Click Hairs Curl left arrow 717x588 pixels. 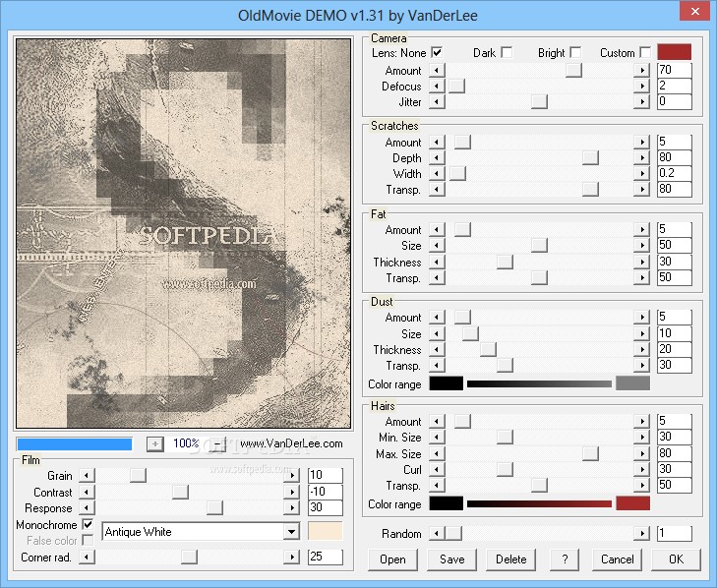pos(437,470)
